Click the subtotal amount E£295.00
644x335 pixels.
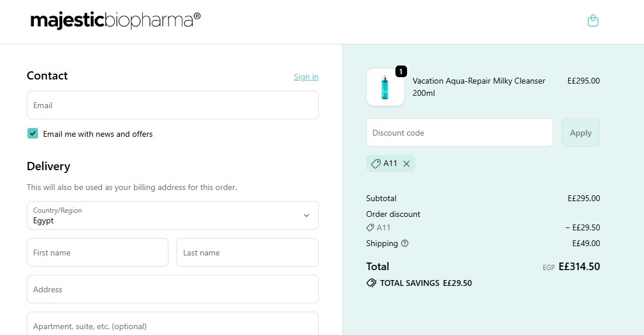tap(584, 198)
